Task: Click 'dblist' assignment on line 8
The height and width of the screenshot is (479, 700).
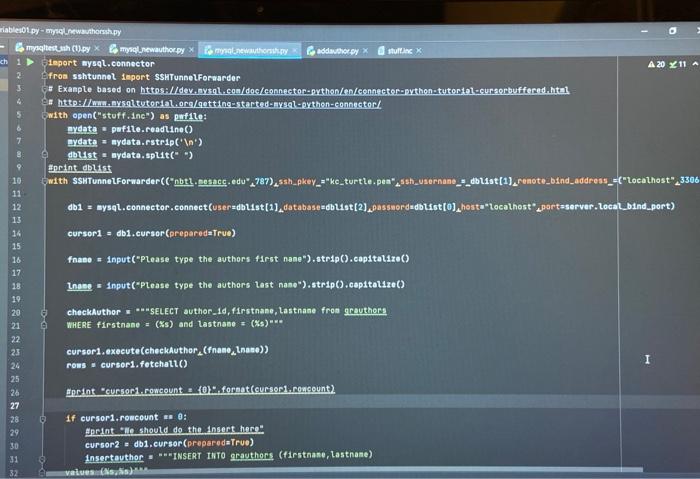Action: [82, 155]
